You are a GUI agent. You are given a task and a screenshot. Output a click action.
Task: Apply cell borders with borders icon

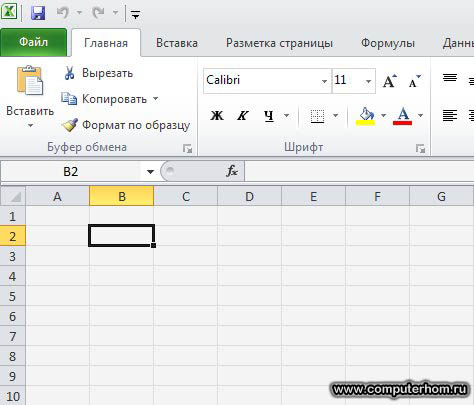click(x=317, y=116)
